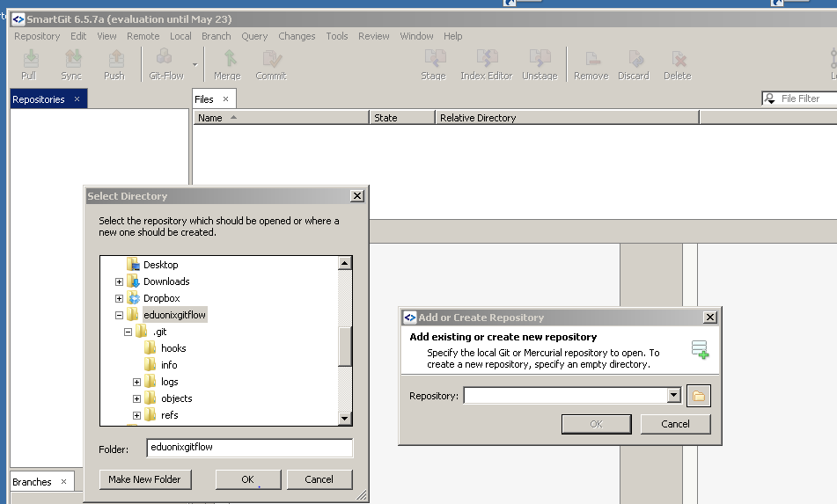Screen dimensions: 837x504
Task: Open the Window menu
Action: pos(416,36)
